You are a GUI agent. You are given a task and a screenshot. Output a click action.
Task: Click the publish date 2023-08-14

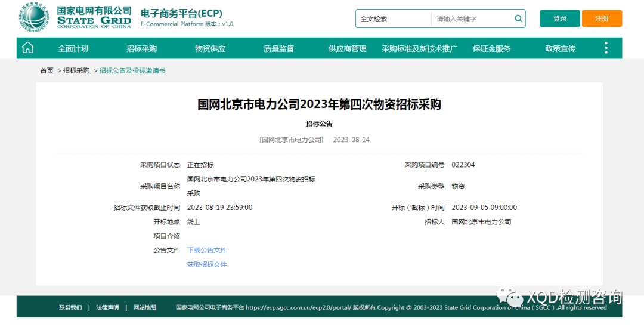[351, 140]
